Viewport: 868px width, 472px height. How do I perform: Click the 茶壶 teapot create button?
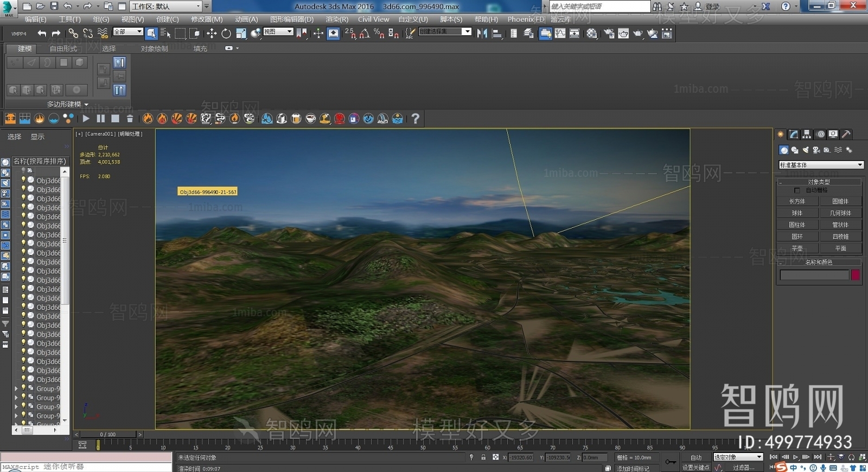click(x=797, y=248)
